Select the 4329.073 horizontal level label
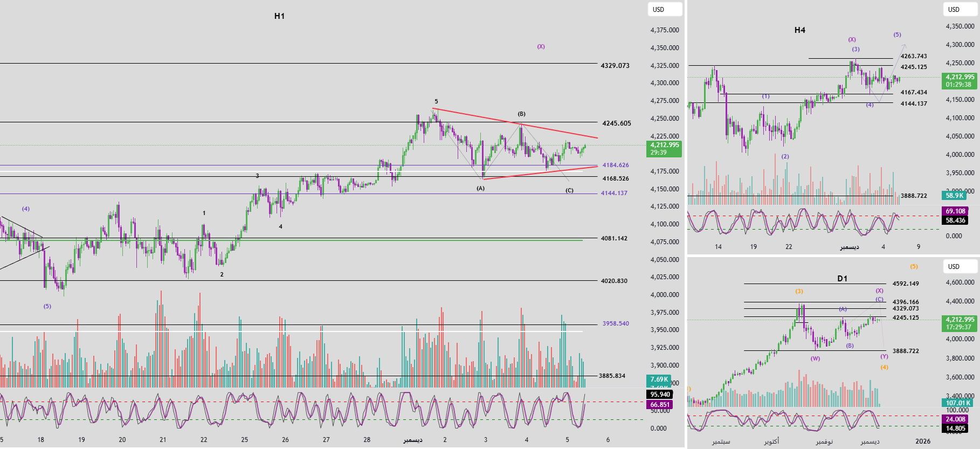The height and width of the screenshot is (449, 980). (x=615, y=66)
